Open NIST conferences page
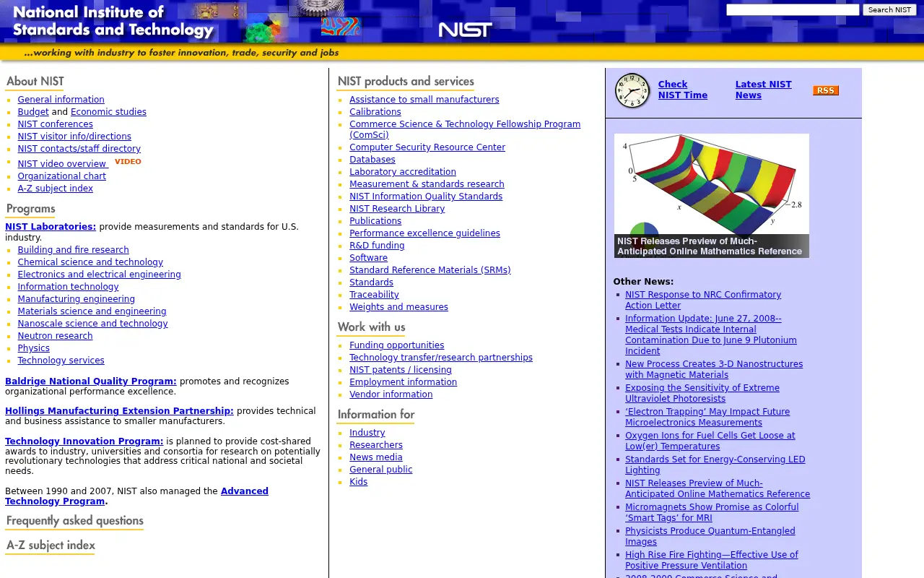This screenshot has height=578, width=924. point(55,124)
